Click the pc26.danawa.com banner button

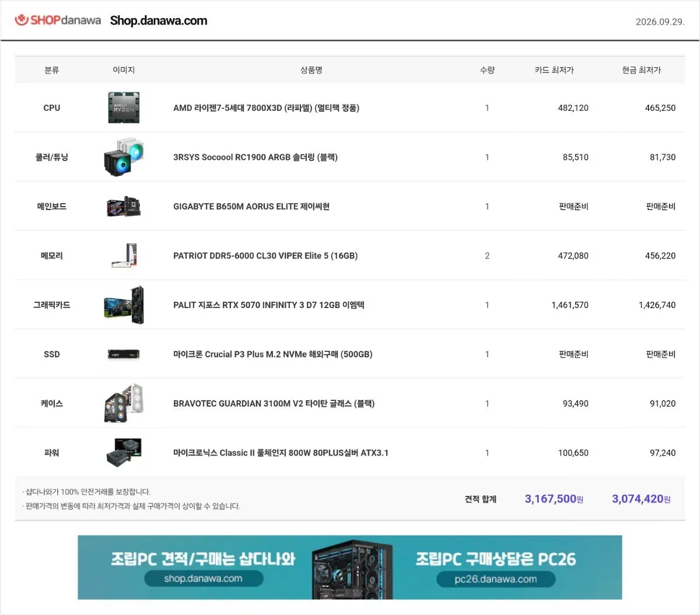click(x=496, y=579)
